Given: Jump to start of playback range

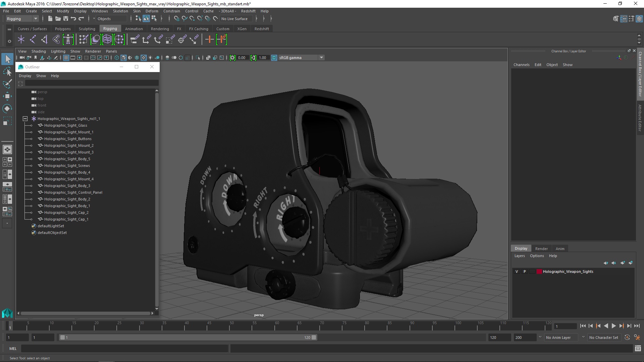Looking at the screenshot, I should [583, 326].
